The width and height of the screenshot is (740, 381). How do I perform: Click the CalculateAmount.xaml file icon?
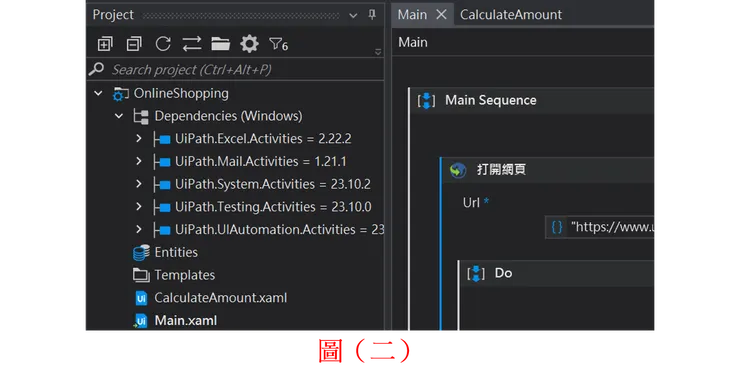tap(141, 298)
